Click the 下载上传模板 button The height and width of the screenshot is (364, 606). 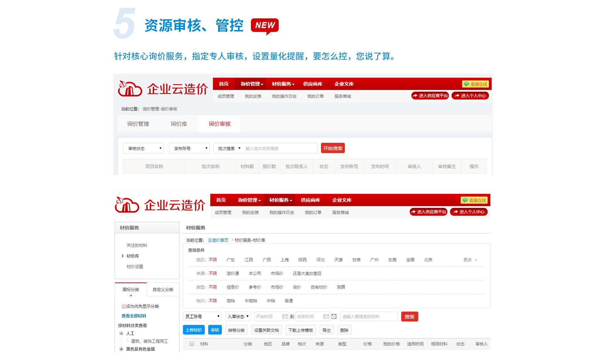[x=300, y=330]
